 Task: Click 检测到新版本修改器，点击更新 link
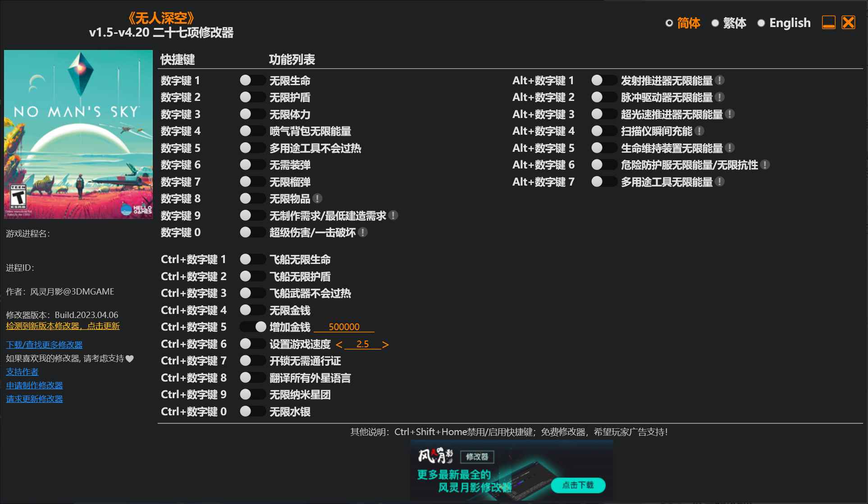tap(62, 326)
